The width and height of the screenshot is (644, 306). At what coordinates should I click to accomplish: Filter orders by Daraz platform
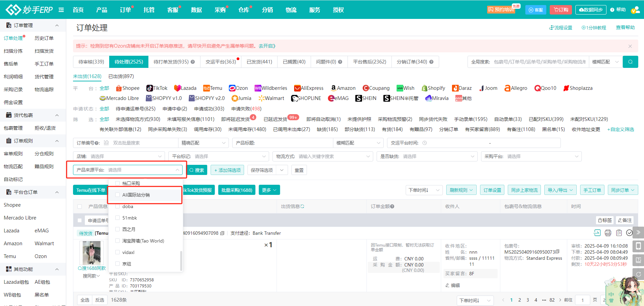click(x=462, y=88)
